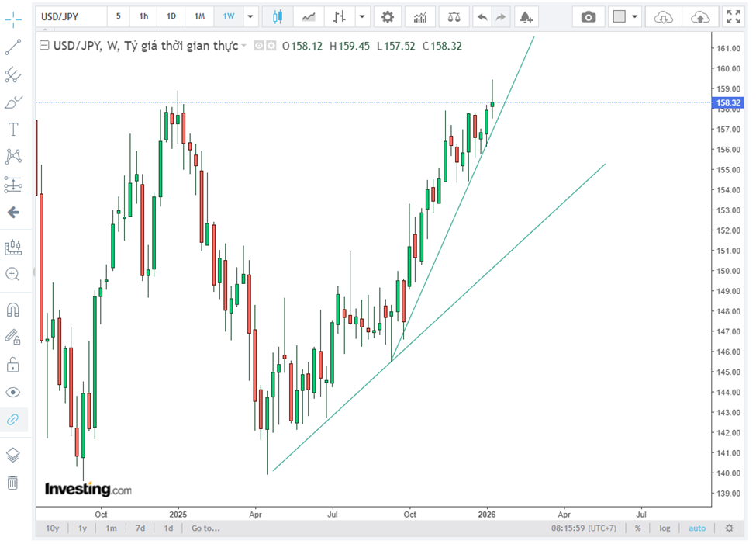
Task: Set the range to 7d
Action: pos(140,528)
